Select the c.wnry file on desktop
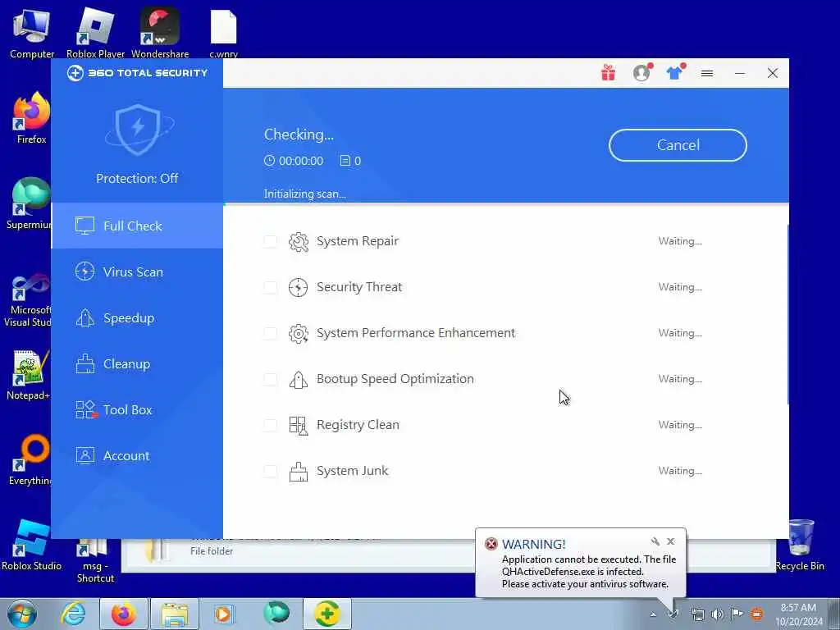The height and width of the screenshot is (630, 840). pos(223,34)
